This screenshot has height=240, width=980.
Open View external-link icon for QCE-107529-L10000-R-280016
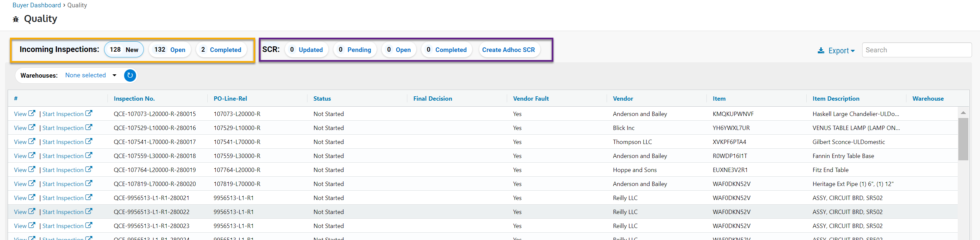pos(32,127)
